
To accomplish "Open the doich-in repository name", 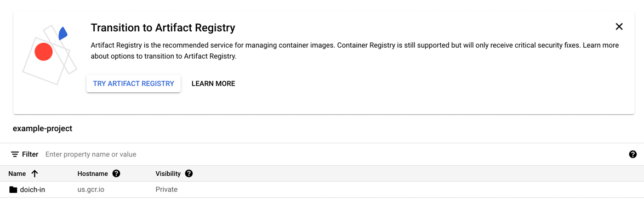I will pyautogui.click(x=32, y=190).
